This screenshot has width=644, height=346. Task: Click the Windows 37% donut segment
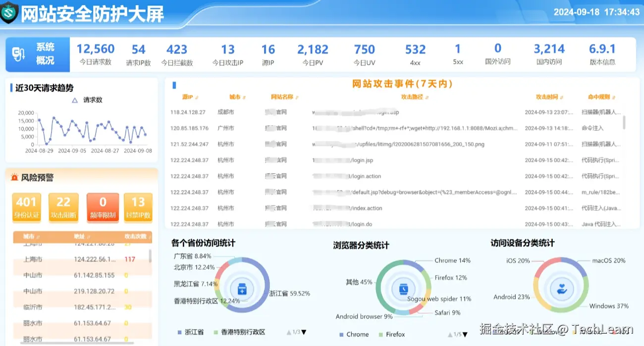click(x=581, y=302)
